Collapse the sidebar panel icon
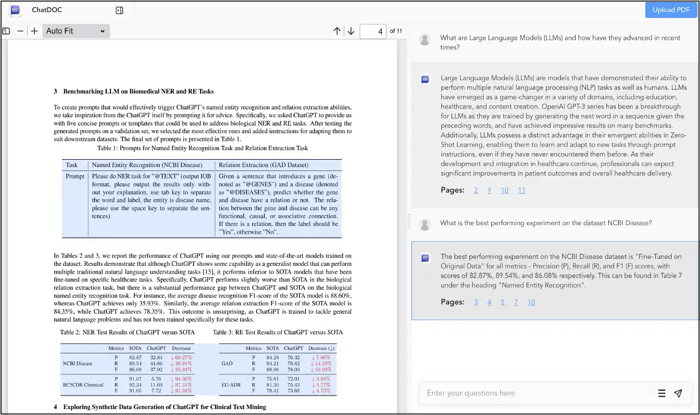The width and height of the screenshot is (700, 415). click(119, 10)
